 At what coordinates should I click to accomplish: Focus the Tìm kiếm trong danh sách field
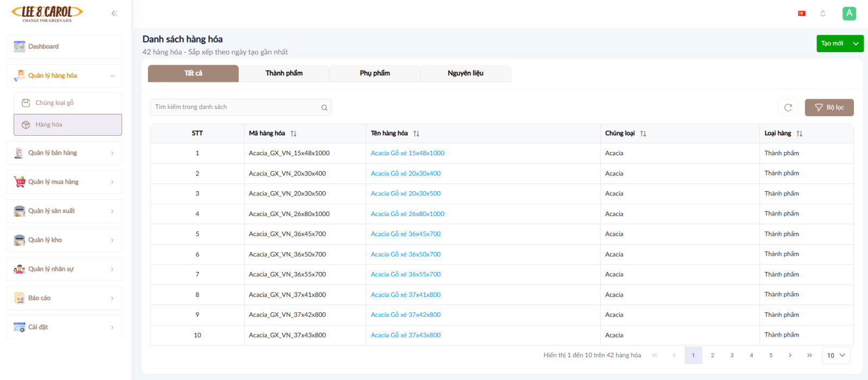[x=236, y=107]
